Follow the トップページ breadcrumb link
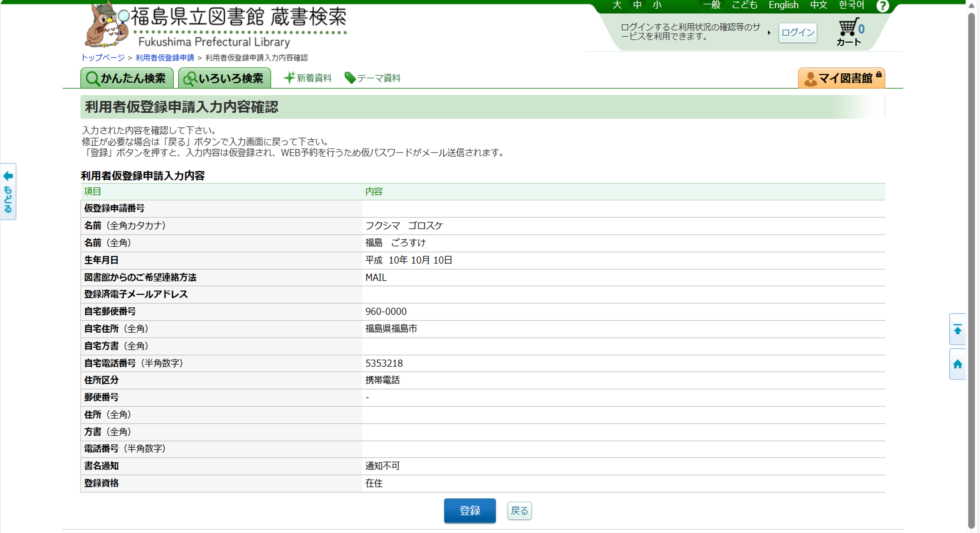The height and width of the screenshot is (533, 980). click(x=103, y=57)
